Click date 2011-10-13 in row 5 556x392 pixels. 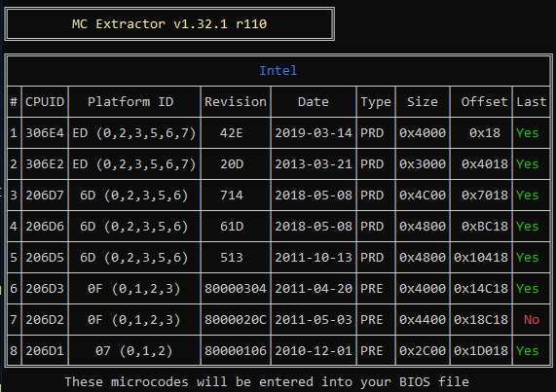point(314,258)
